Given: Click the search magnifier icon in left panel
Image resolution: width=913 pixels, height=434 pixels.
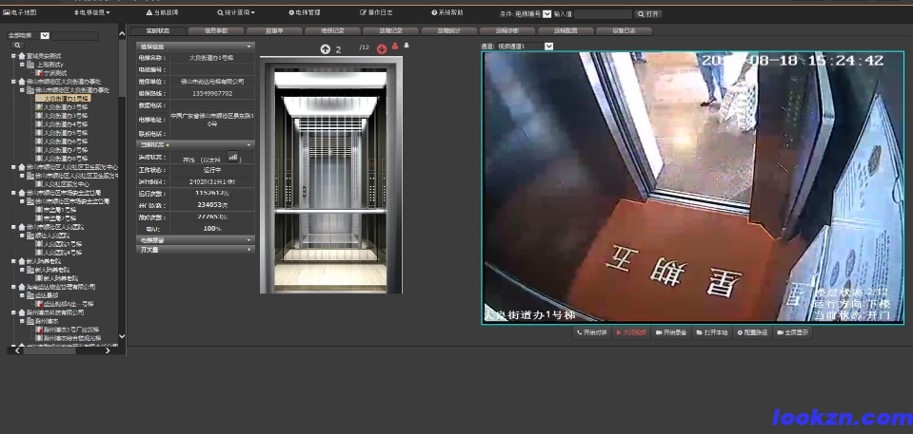Looking at the screenshot, I should click(x=17, y=46).
